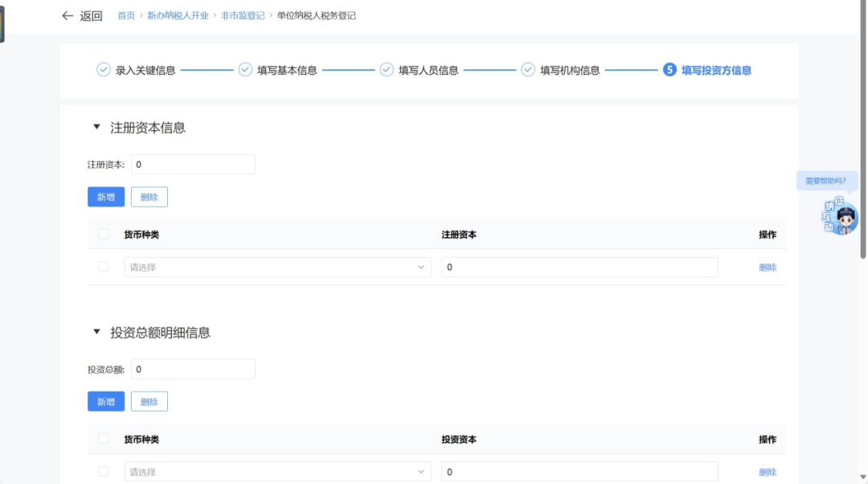Click the back arrow icon next to 返回
This screenshot has width=868, height=484.
coord(68,15)
